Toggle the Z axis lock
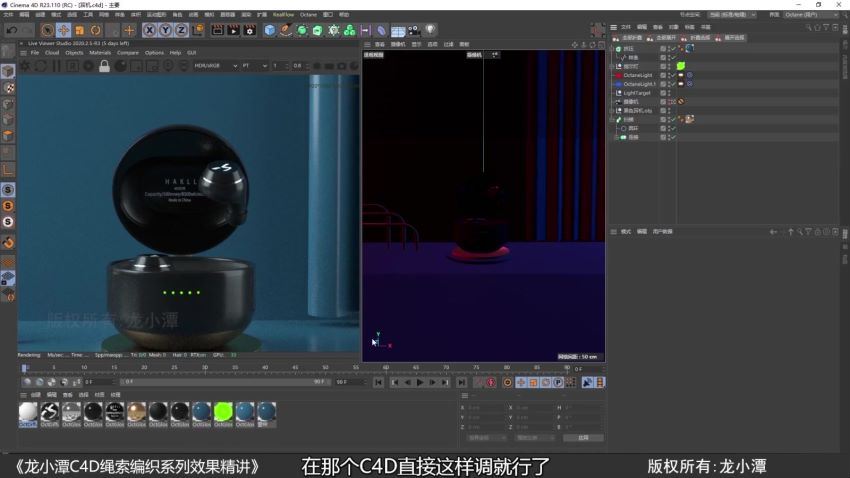The height and width of the screenshot is (478, 850). (x=181, y=30)
